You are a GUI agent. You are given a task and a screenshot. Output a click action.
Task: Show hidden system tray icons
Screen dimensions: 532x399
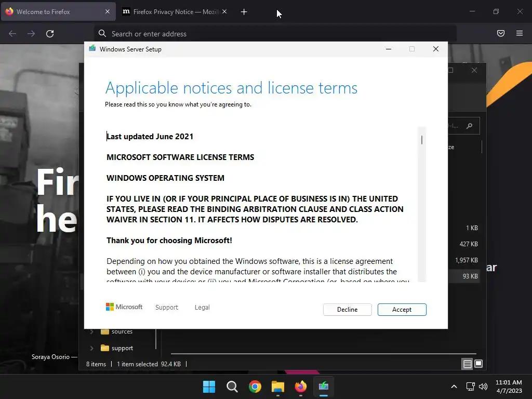[x=454, y=387]
